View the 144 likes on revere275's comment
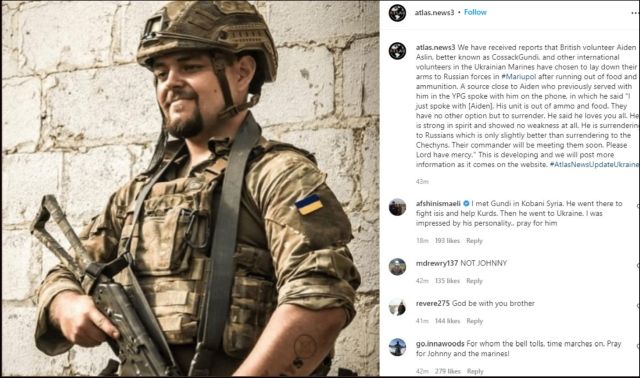Viewport: 640px width, 378px height. [447, 321]
